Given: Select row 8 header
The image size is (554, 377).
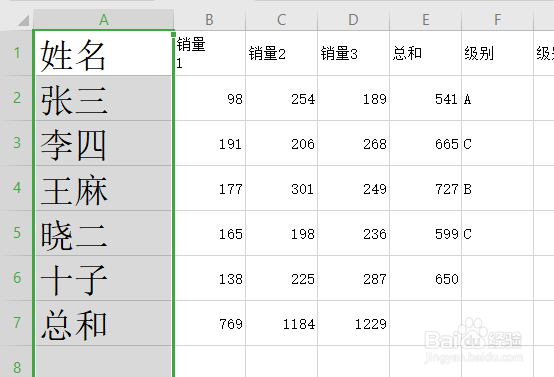Looking at the screenshot, I should pos(17,361).
